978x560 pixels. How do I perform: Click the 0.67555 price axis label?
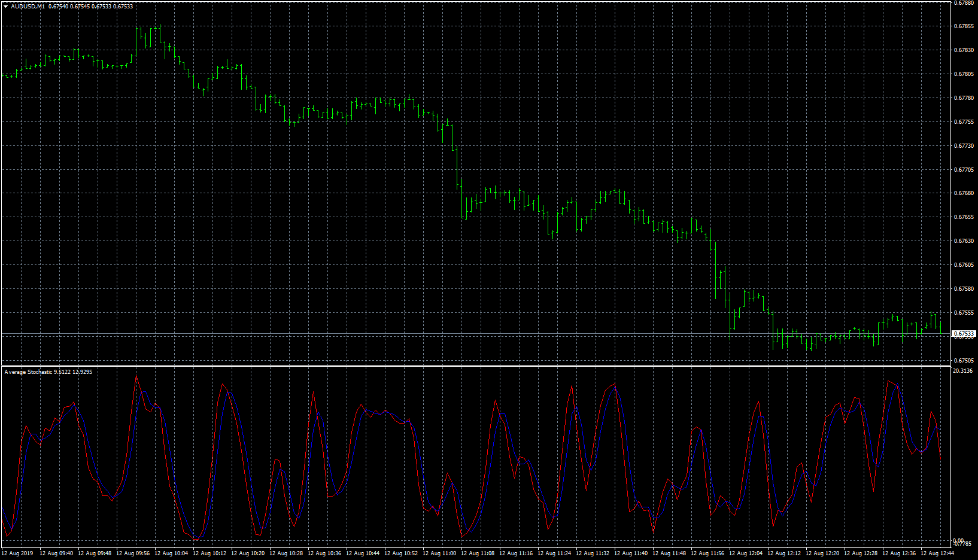click(x=964, y=313)
